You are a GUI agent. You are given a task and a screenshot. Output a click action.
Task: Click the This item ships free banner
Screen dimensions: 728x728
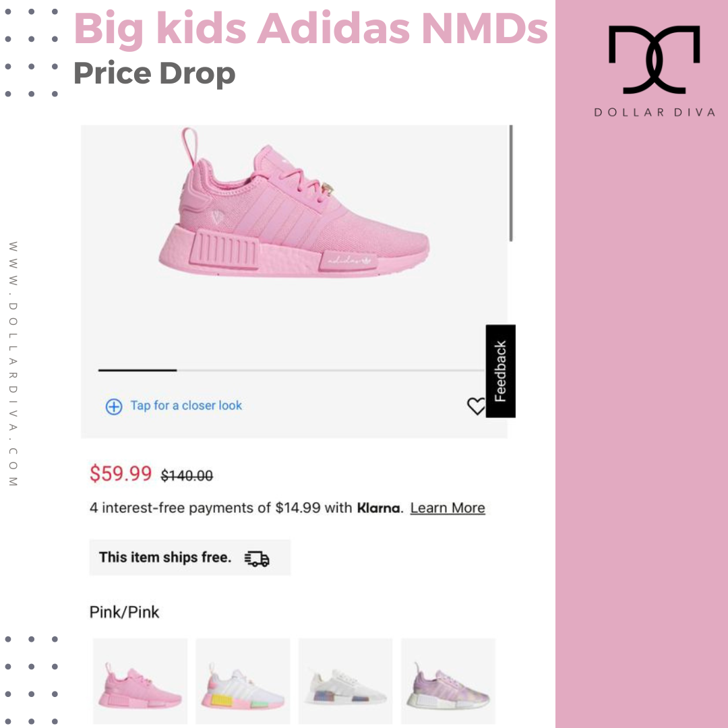click(190, 557)
